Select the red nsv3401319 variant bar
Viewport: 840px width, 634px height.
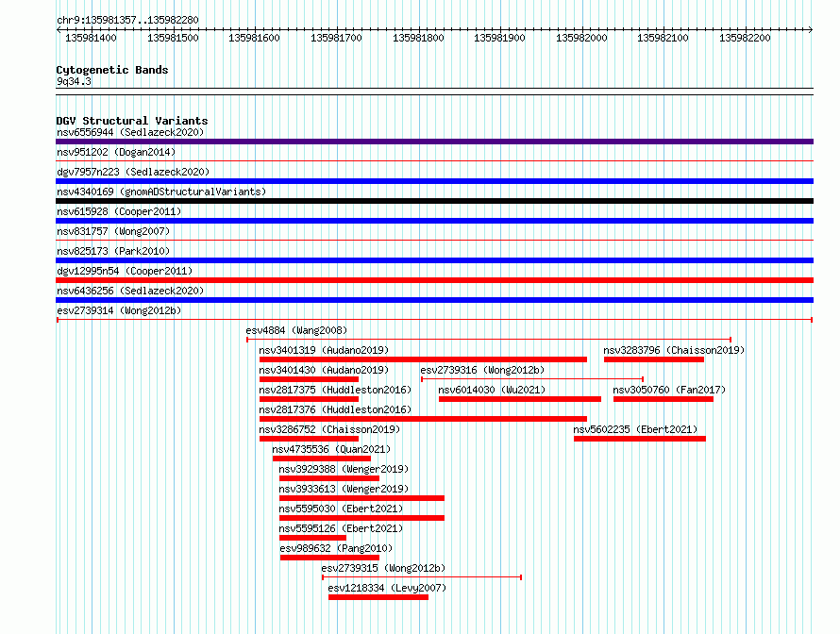(423, 359)
